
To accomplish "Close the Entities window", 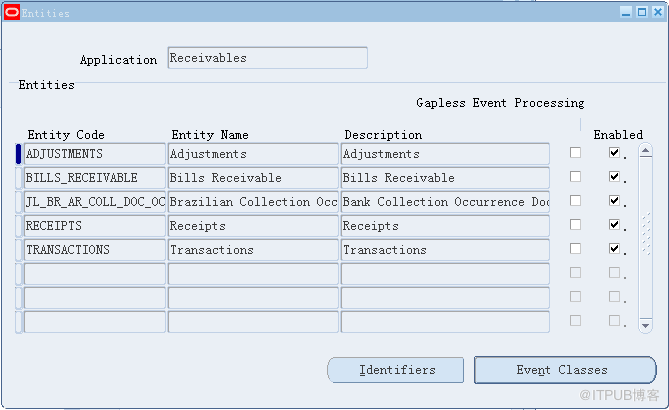I will point(658,12).
